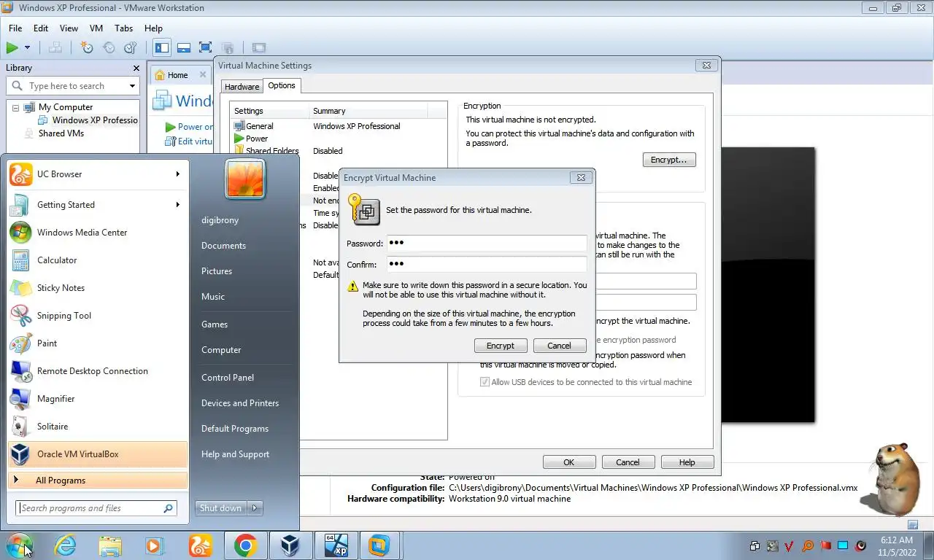Open the Edit menu
Image resolution: width=934 pixels, height=560 pixels.
click(41, 28)
